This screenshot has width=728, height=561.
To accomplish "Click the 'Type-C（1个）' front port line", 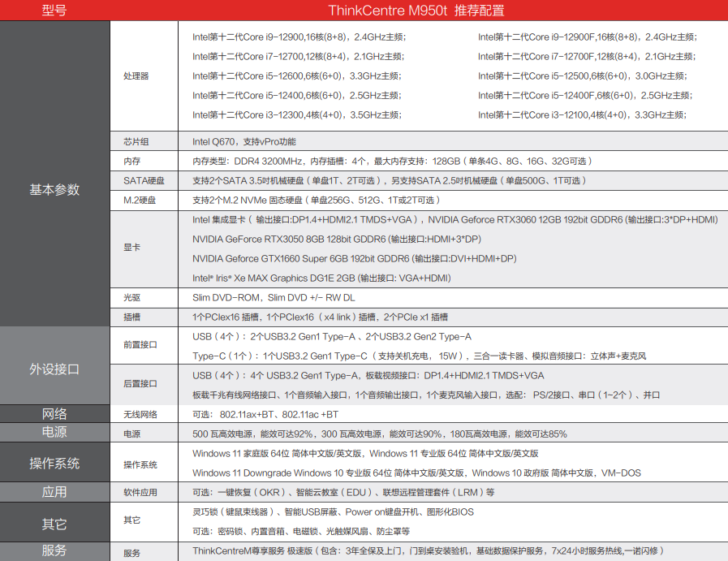I will (x=420, y=356).
